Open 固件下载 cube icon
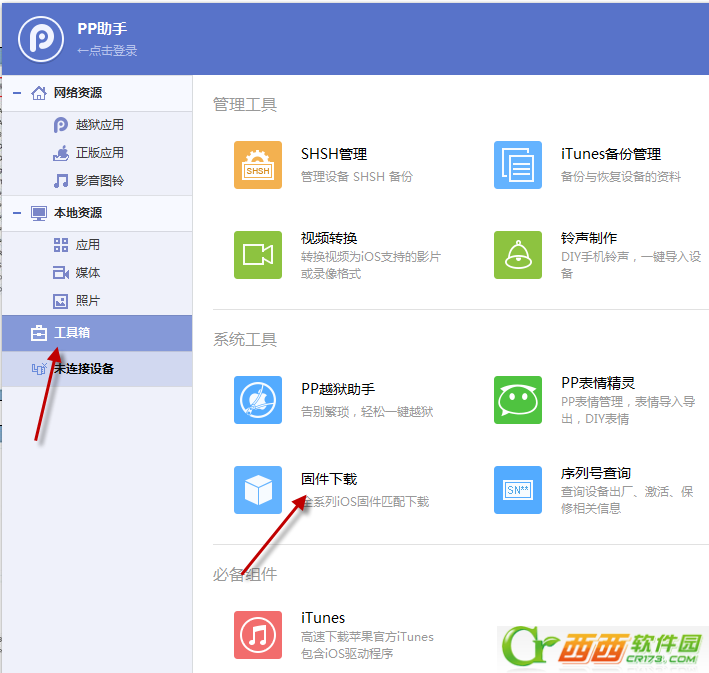 (258, 490)
